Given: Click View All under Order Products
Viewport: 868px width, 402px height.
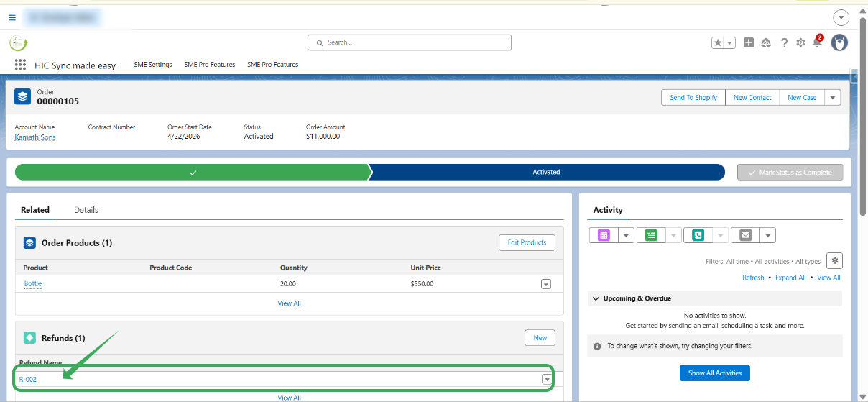Looking at the screenshot, I should pos(290,303).
